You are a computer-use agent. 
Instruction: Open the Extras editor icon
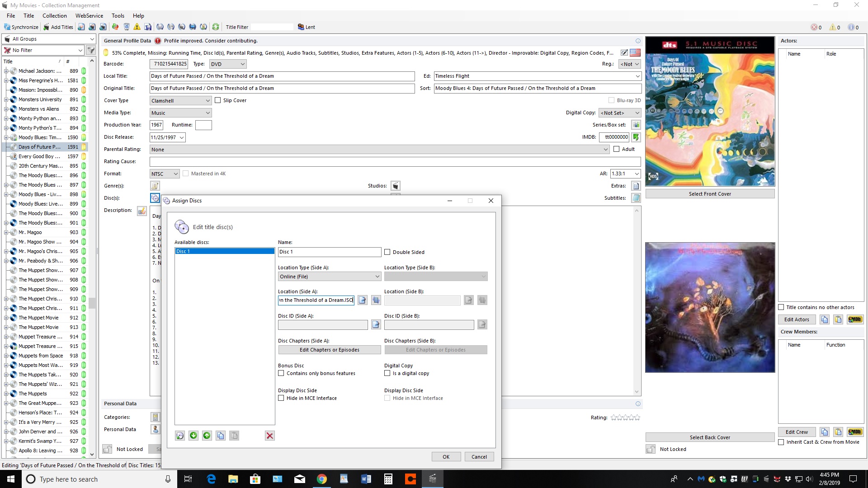pyautogui.click(x=636, y=186)
